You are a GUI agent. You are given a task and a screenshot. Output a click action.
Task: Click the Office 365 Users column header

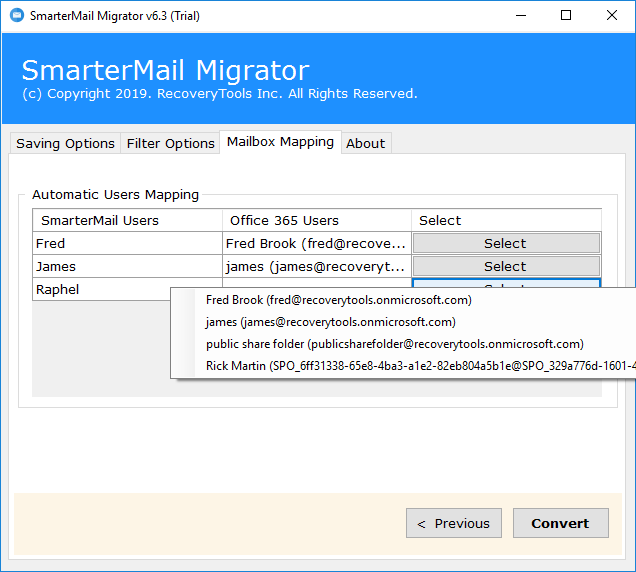[317, 220]
